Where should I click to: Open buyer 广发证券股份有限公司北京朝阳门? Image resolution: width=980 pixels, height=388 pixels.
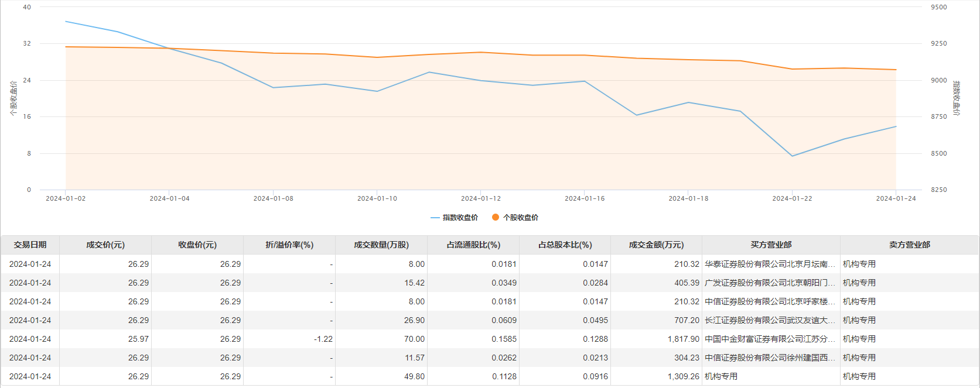click(770, 283)
